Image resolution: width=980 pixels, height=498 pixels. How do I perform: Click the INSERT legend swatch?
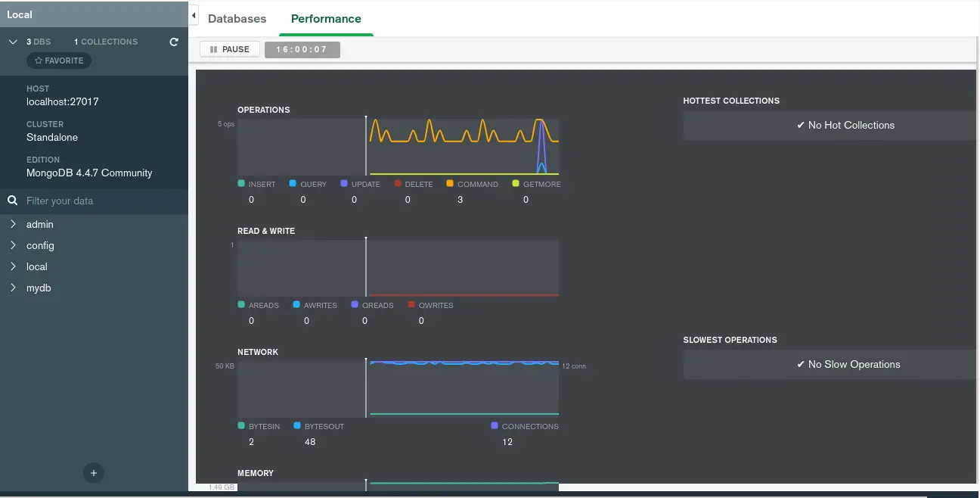click(241, 183)
